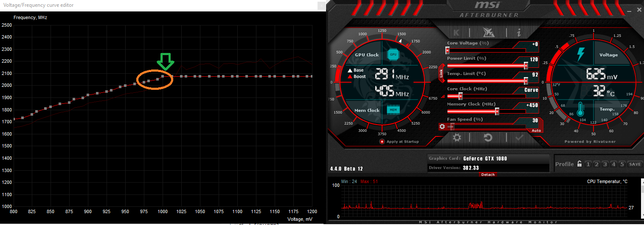Viewport: 644px width, 225px height.
Task: Toggle the profile lock padlock icon
Action: [x=579, y=164]
